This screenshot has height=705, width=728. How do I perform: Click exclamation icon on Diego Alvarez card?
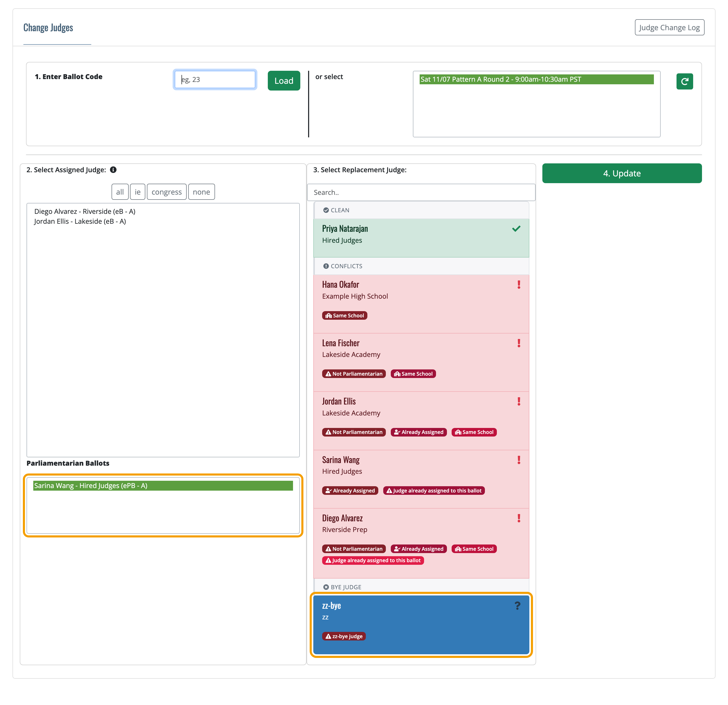coord(518,518)
